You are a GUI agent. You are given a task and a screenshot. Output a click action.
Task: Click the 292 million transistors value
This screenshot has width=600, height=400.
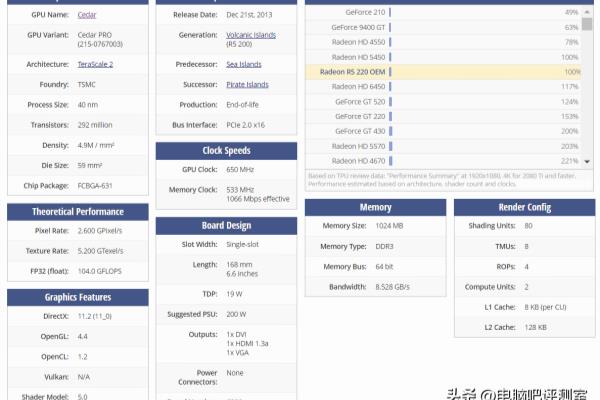tap(95, 125)
